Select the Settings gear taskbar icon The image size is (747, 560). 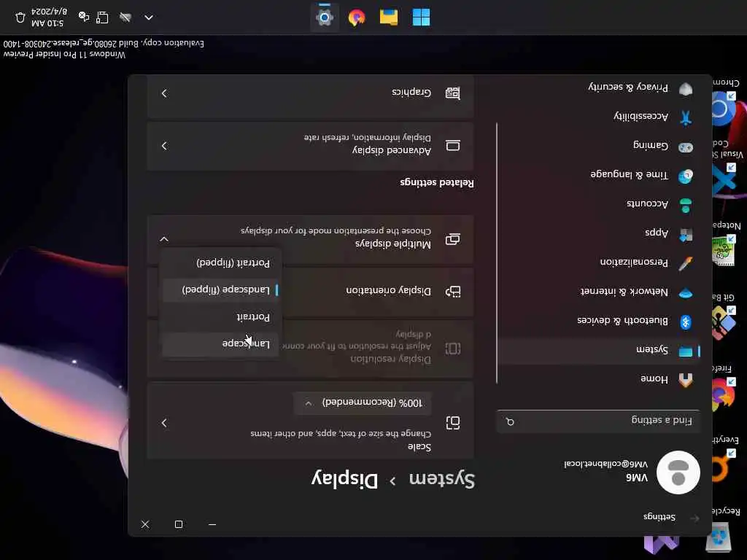coord(325,17)
